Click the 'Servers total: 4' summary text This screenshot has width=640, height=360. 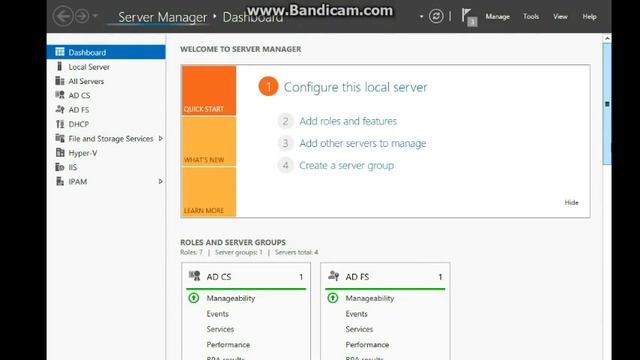[296, 252]
